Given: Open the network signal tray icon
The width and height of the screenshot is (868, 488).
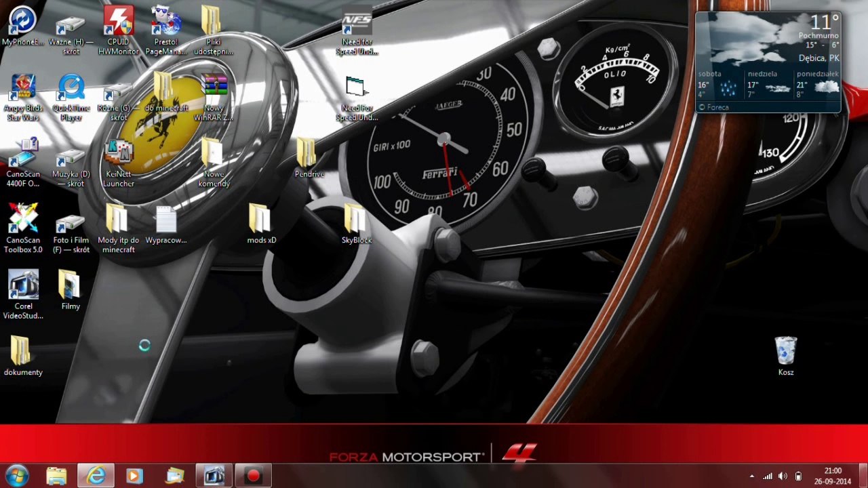Looking at the screenshot, I should pyautogui.click(x=768, y=476).
